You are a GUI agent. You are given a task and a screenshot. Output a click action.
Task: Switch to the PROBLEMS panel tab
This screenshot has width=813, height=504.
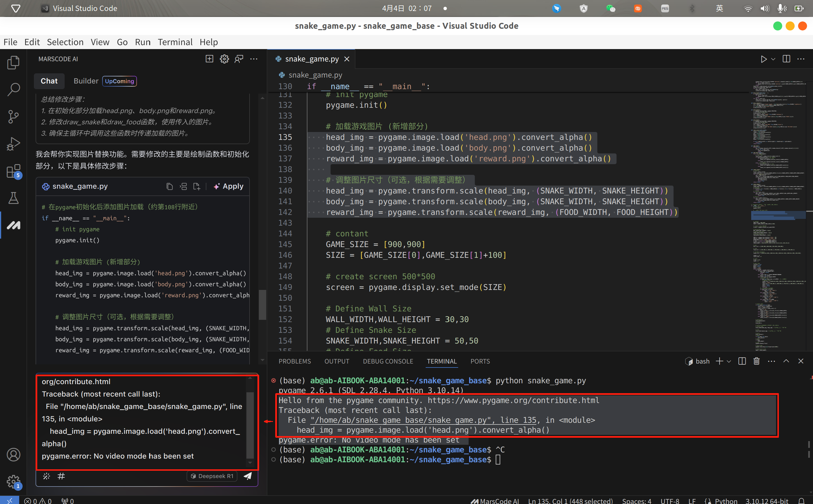click(x=294, y=361)
